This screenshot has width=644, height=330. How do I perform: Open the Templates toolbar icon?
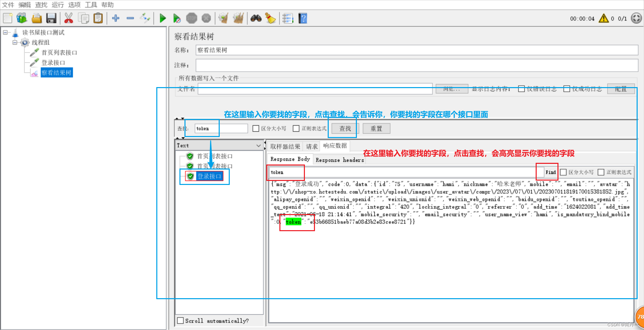coord(22,18)
